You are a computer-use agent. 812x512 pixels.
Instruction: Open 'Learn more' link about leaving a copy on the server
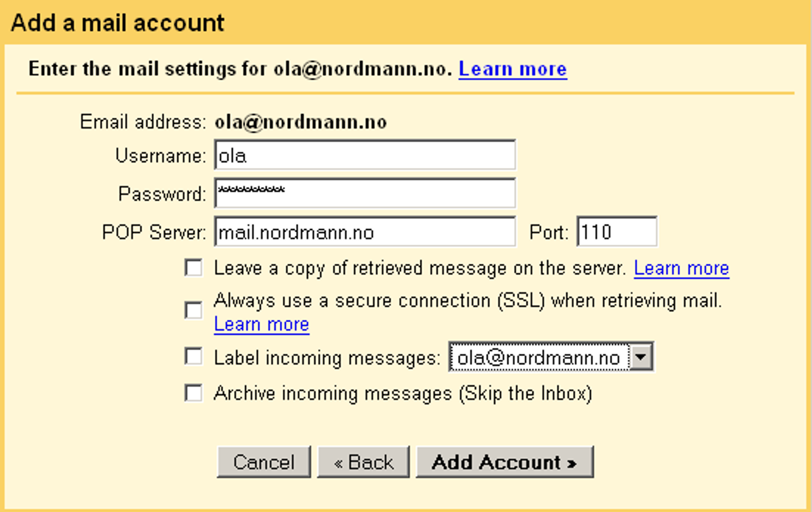click(682, 268)
